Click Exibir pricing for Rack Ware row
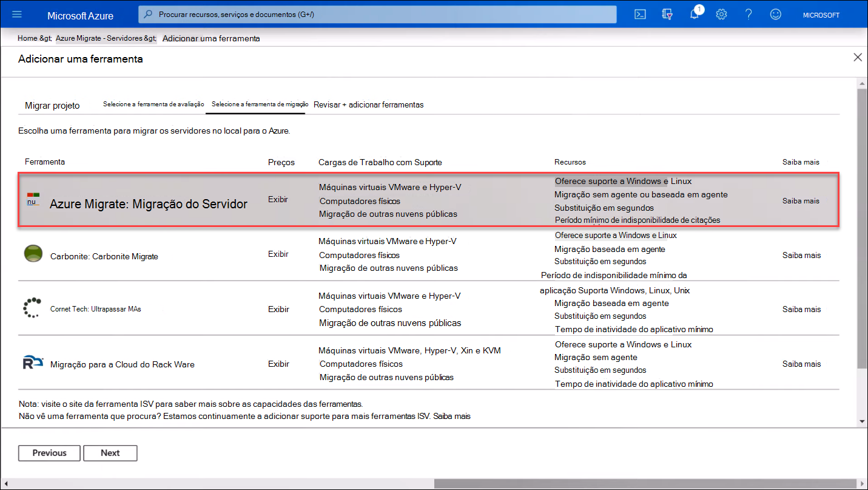This screenshot has height=490, width=868. (x=278, y=364)
